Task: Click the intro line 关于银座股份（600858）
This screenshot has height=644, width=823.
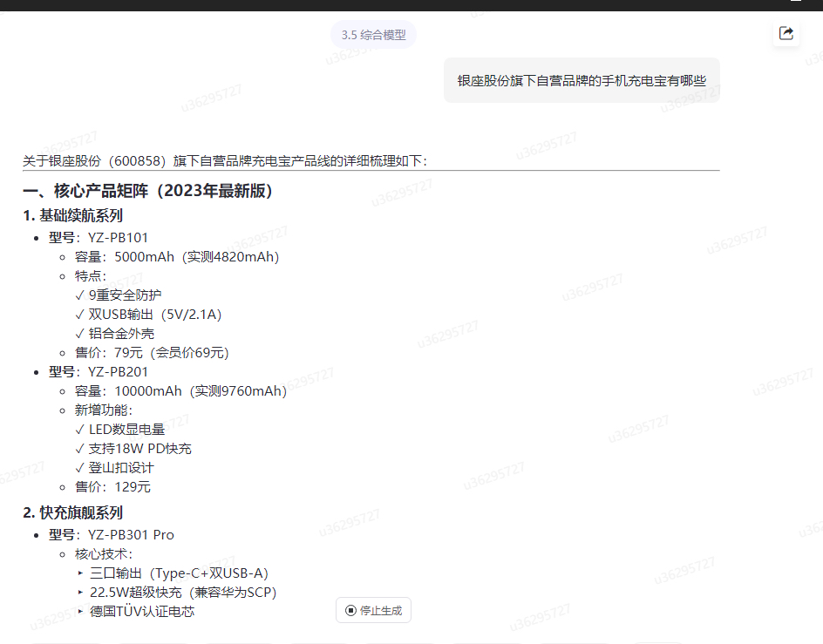Action: (225, 160)
